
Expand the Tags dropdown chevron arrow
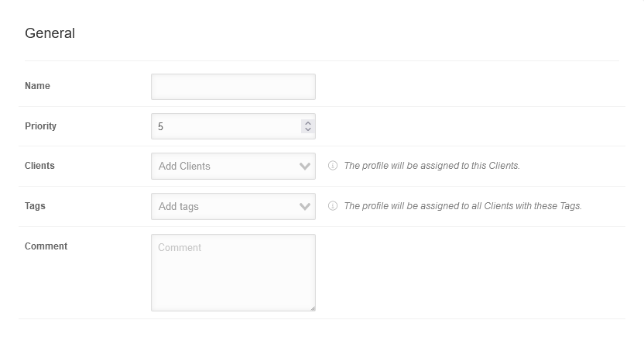pyautogui.click(x=304, y=207)
